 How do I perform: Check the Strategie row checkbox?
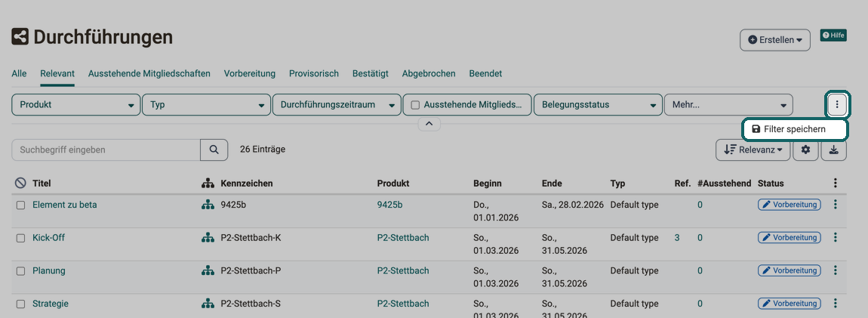pos(20,304)
